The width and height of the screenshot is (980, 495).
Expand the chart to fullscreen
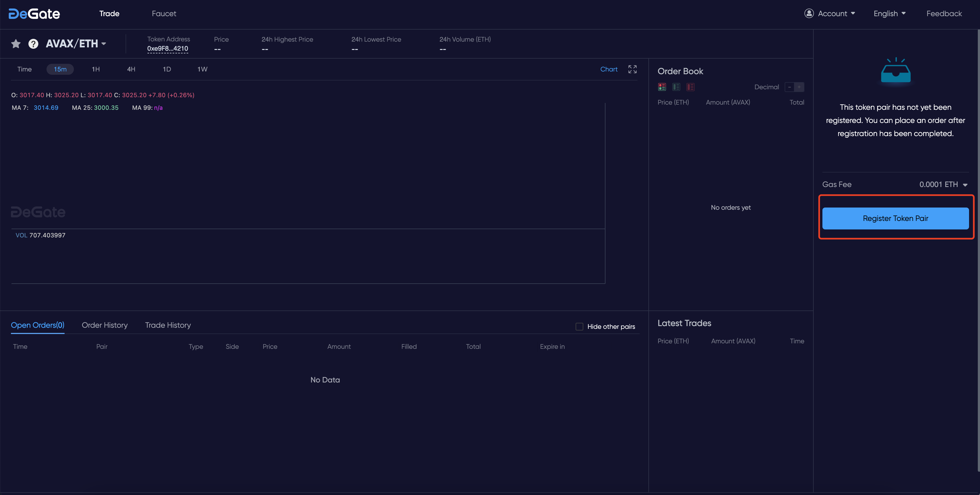click(x=632, y=69)
